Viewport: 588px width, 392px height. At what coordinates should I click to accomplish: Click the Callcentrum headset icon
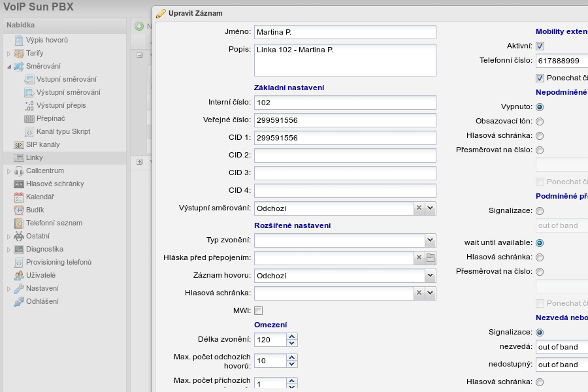tap(19, 171)
